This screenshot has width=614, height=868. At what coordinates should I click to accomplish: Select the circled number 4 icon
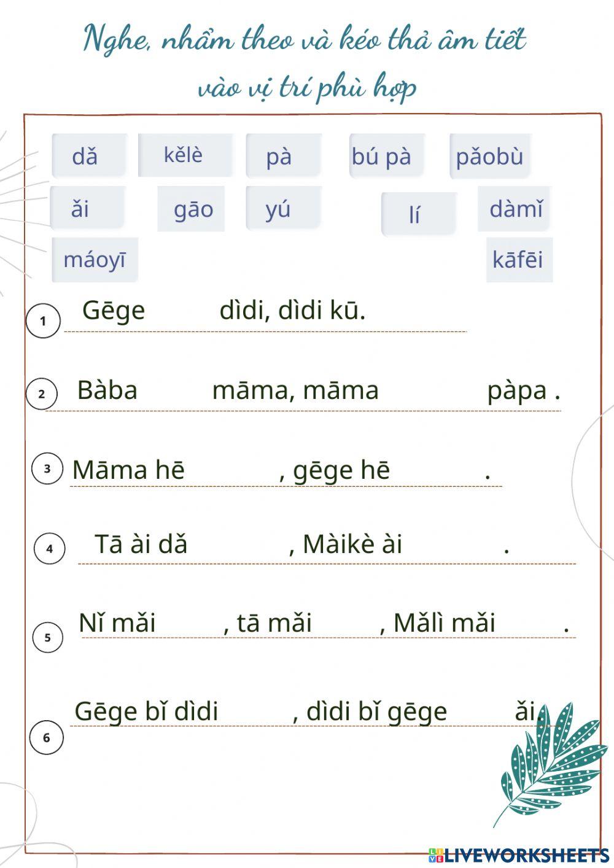coord(50,548)
